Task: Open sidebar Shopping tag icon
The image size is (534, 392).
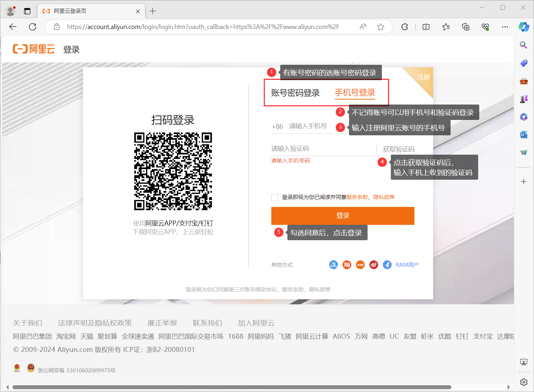Action: pos(524,63)
